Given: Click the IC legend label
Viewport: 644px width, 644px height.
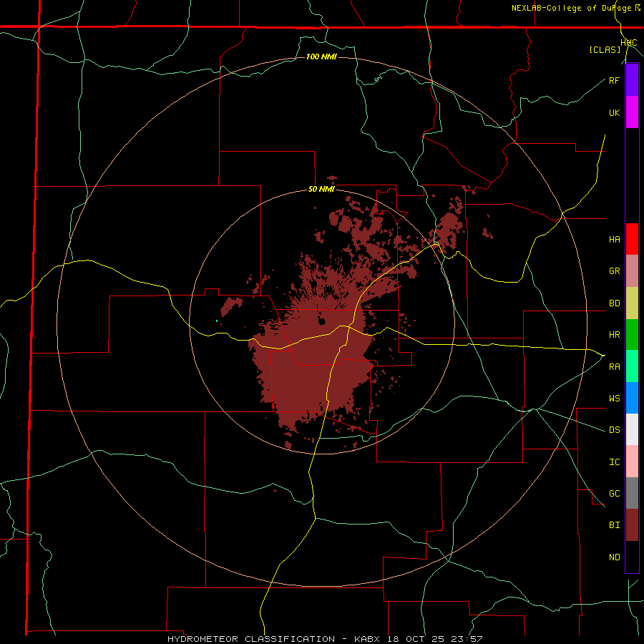Looking at the screenshot, I should 614,462.
